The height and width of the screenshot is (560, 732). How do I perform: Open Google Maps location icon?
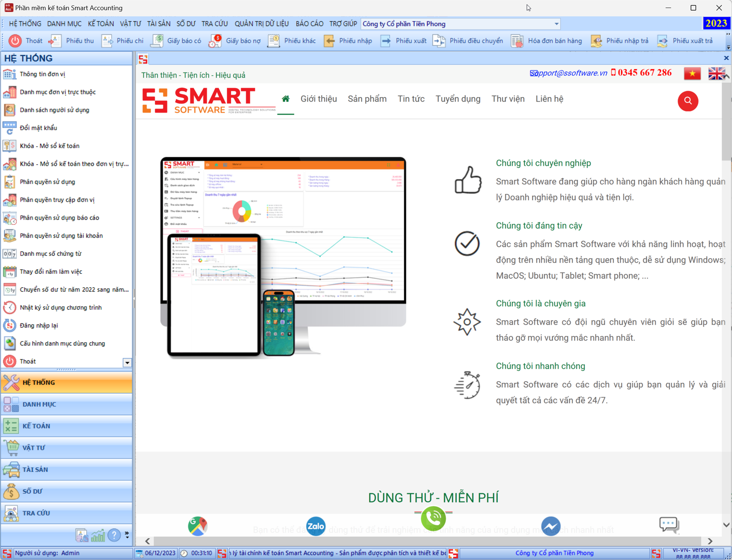click(x=198, y=526)
